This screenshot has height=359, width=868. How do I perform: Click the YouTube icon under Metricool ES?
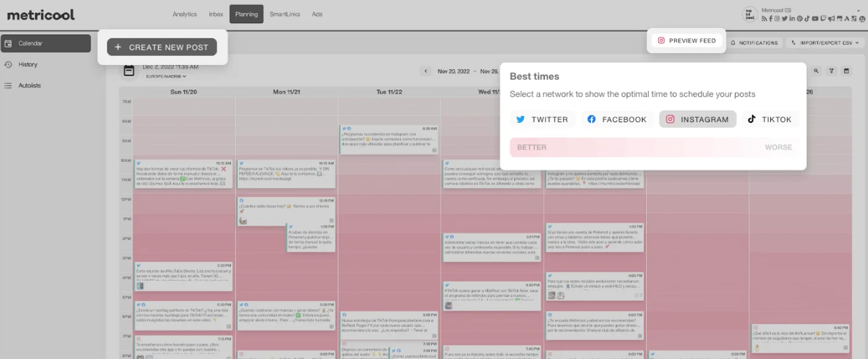pos(815,18)
